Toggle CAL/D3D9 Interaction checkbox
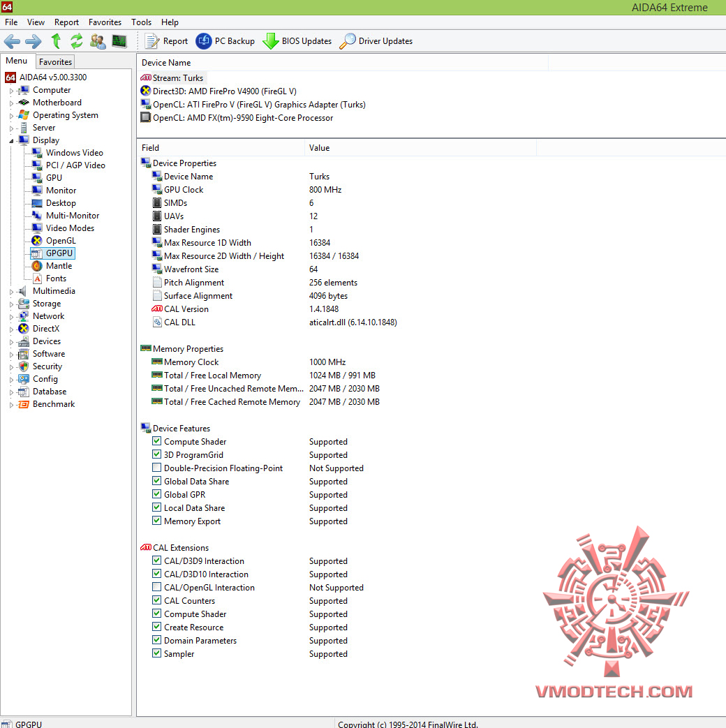The height and width of the screenshot is (728, 726). pos(157,560)
